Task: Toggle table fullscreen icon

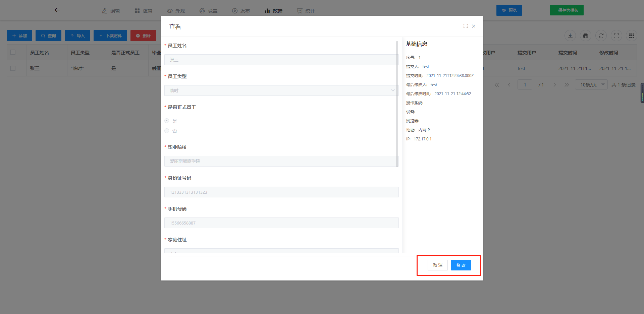Action: [616, 36]
